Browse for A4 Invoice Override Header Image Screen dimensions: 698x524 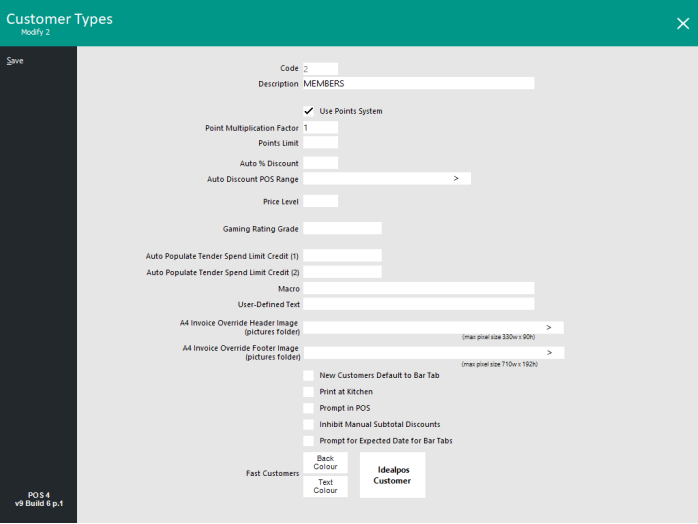[549, 328]
